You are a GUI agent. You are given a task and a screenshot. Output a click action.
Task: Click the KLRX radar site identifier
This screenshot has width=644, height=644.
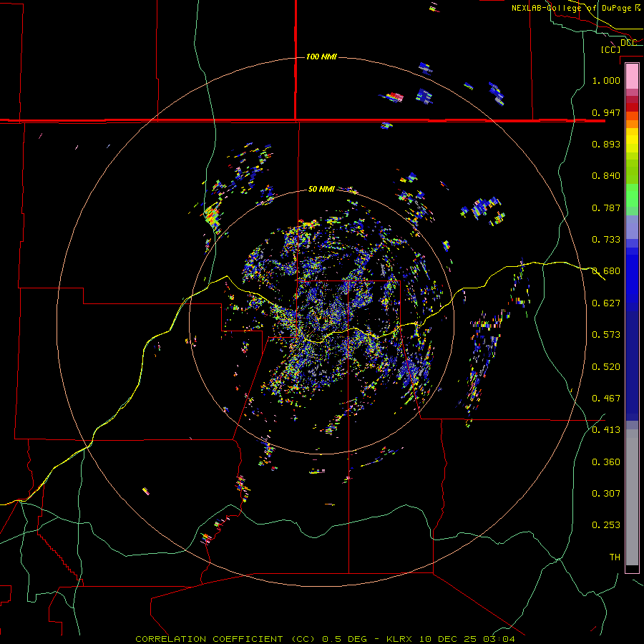(401, 639)
